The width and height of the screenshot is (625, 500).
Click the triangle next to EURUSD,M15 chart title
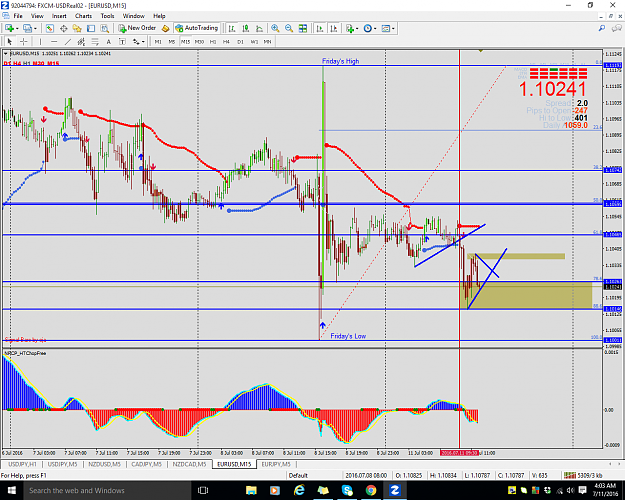click(6, 53)
